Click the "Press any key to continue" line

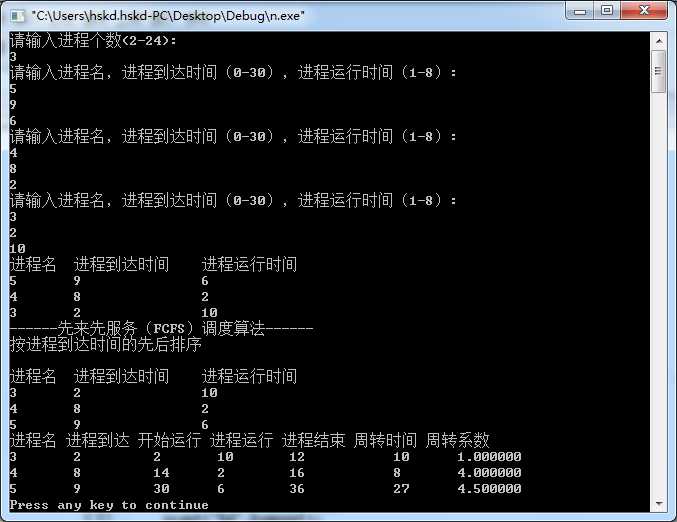pyautogui.click(x=109, y=505)
